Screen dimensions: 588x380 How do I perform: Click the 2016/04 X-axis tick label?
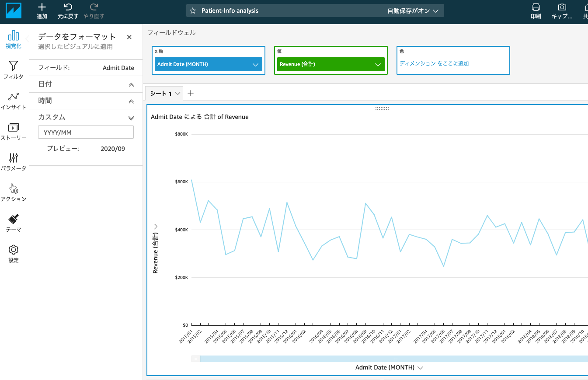pyautogui.click(x=317, y=337)
